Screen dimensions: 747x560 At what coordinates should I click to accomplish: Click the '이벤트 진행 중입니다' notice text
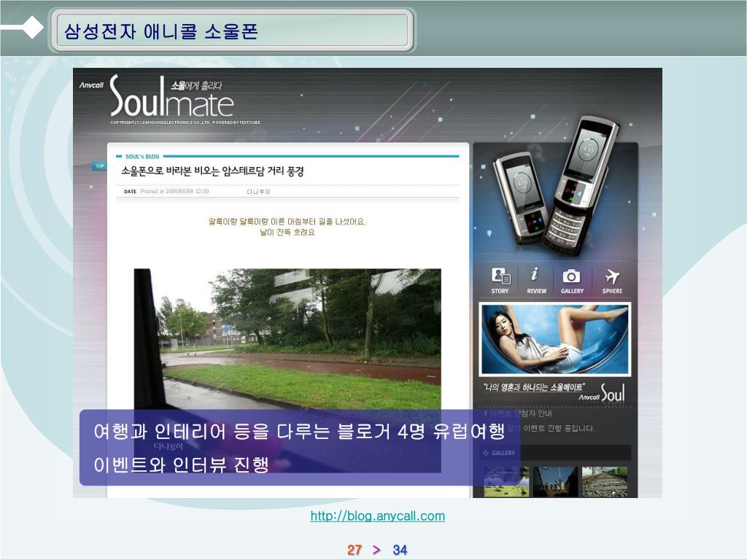(559, 428)
